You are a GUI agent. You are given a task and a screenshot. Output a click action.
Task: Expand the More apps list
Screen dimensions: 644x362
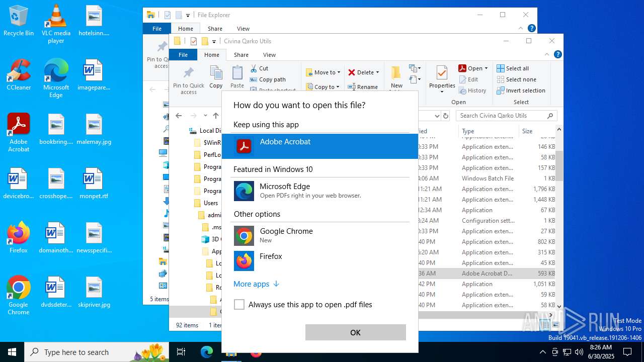coord(256,284)
